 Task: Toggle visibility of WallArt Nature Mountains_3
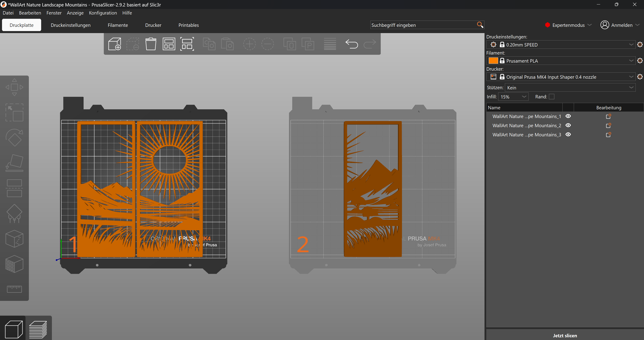(568, 134)
